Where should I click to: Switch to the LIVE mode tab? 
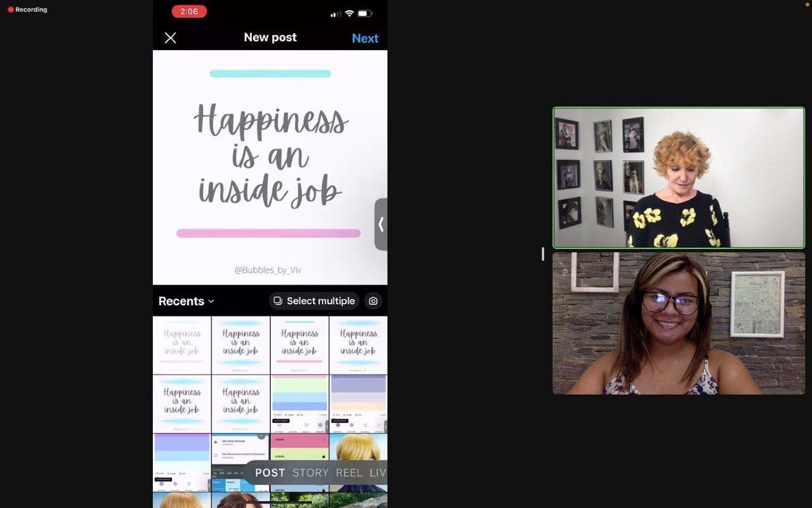click(x=378, y=472)
